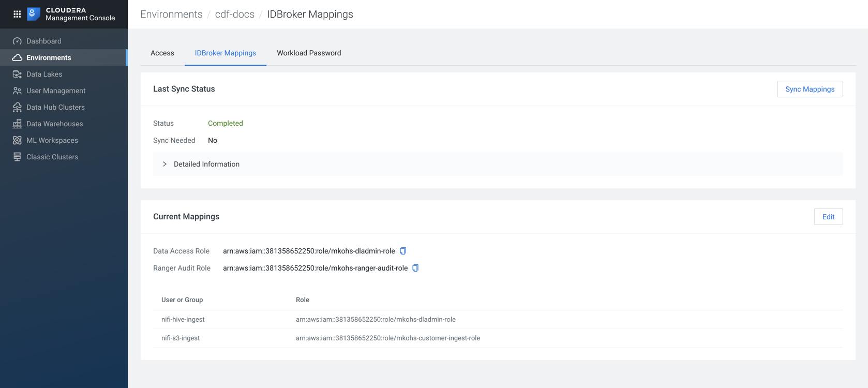Open Dashboard from the sidebar icon

pyautogui.click(x=17, y=41)
